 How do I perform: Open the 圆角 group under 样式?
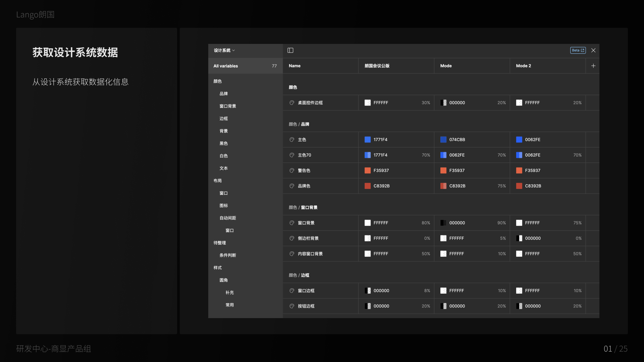tap(224, 280)
